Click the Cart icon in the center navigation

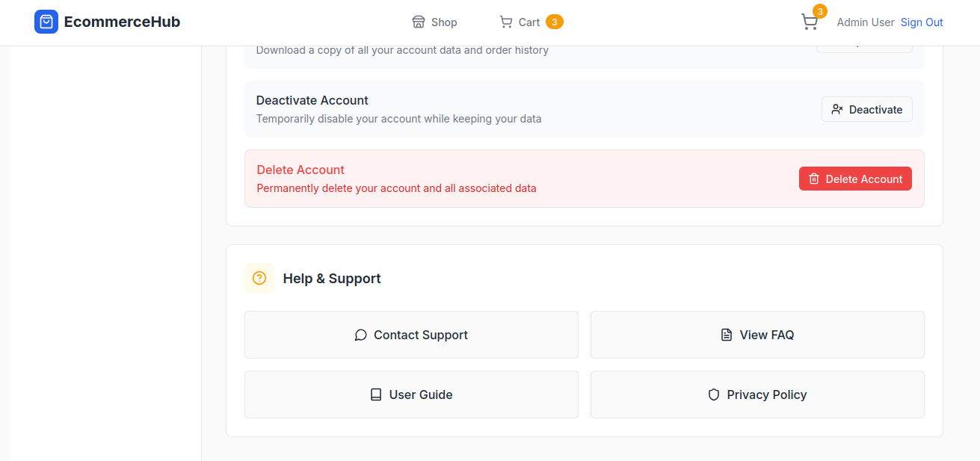pyautogui.click(x=506, y=22)
